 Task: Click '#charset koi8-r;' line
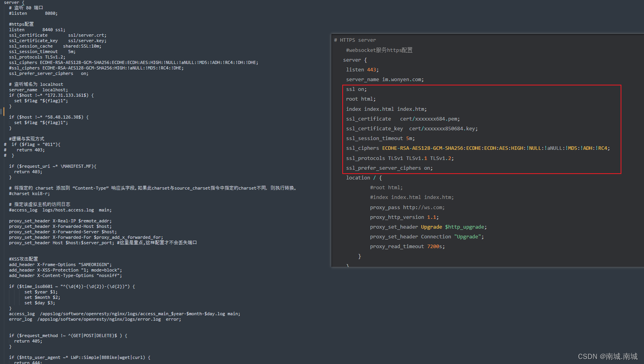click(29, 194)
